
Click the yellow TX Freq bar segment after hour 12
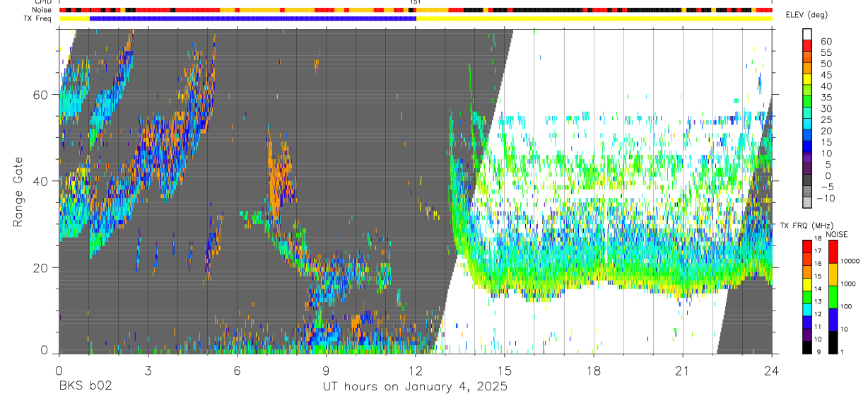click(594, 18)
